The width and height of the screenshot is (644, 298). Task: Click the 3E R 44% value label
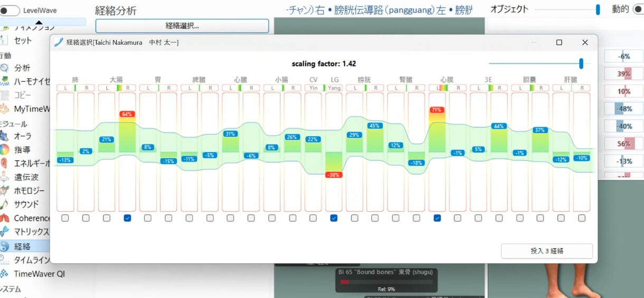tap(499, 126)
